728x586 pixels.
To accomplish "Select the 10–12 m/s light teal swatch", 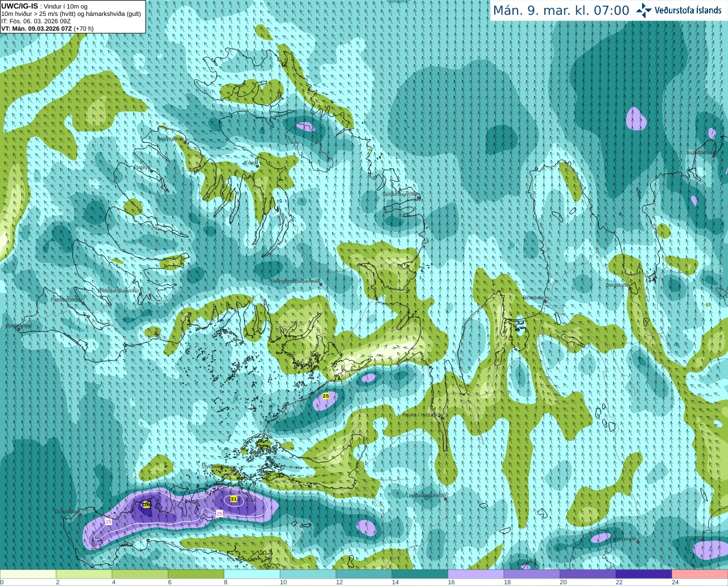I will pos(308,574).
